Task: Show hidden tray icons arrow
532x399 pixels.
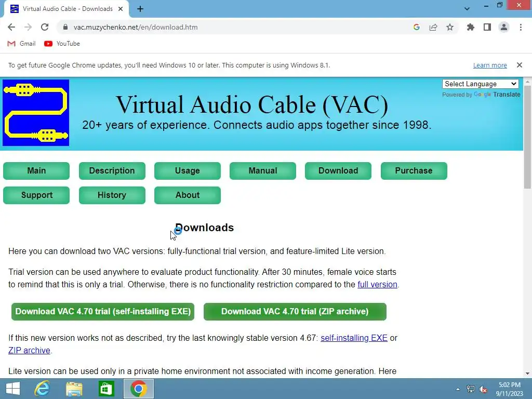Action: pos(458,389)
